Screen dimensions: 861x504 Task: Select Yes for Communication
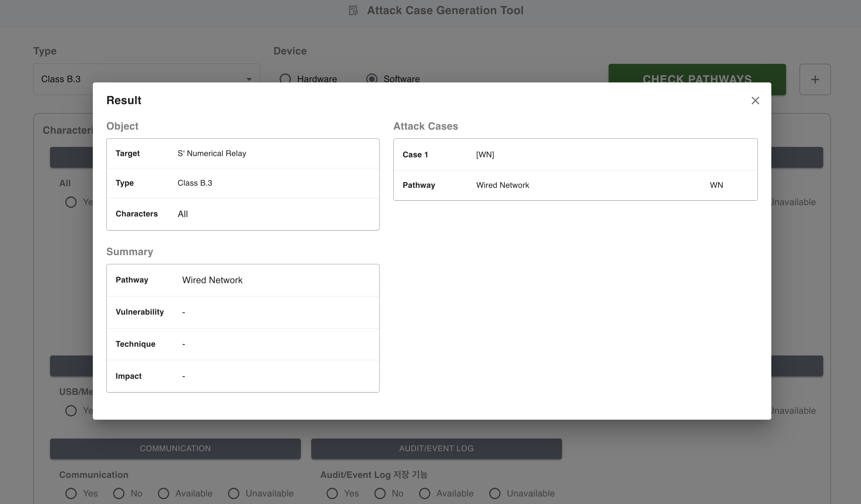point(71,493)
